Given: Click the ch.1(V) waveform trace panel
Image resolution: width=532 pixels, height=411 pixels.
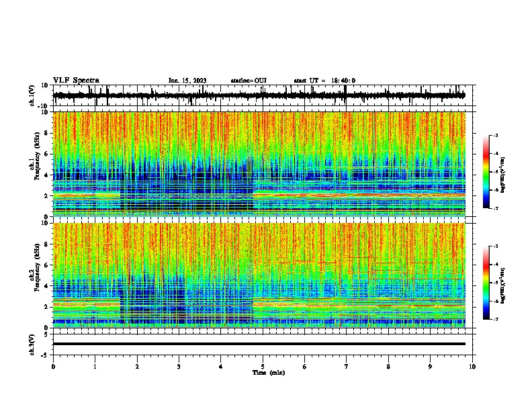Looking at the screenshot, I should coord(264,95).
